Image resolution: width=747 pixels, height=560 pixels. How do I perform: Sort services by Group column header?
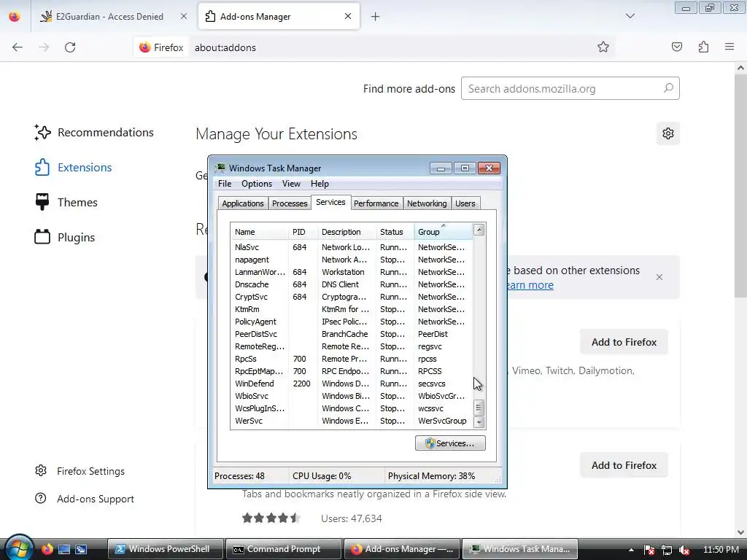(444, 232)
